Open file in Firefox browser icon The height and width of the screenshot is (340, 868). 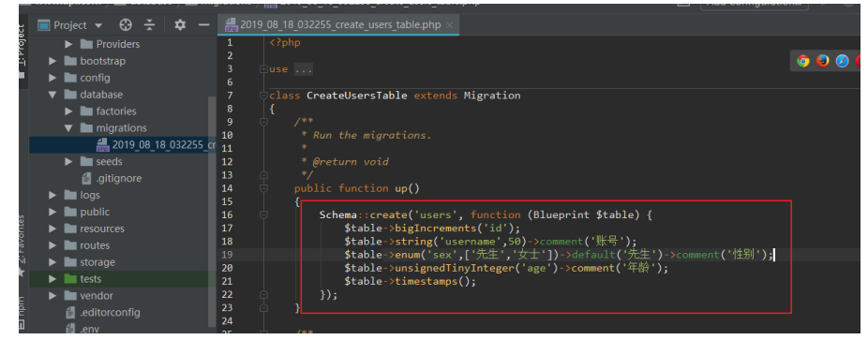pyautogui.click(x=823, y=61)
